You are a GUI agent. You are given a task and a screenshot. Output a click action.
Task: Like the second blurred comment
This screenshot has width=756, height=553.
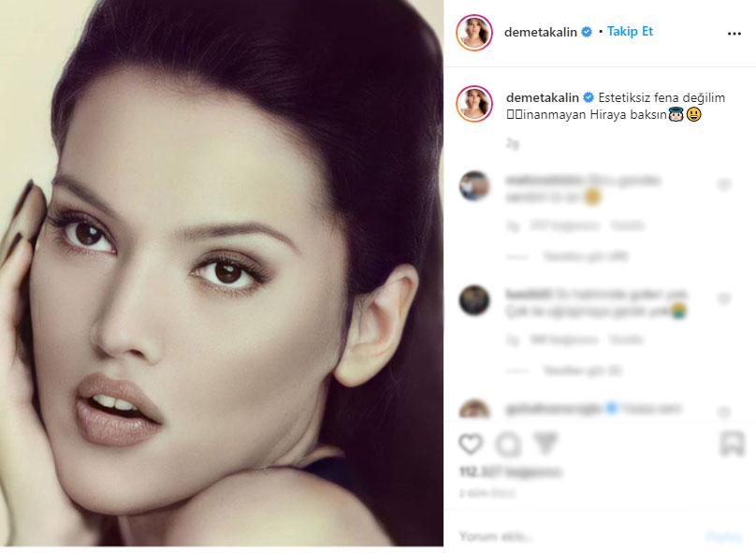[723, 298]
